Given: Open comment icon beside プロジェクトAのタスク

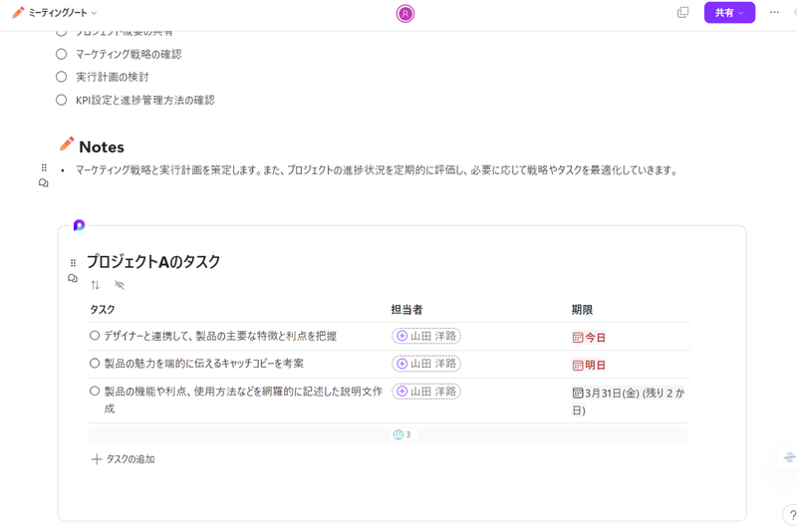Looking at the screenshot, I should 73,278.
